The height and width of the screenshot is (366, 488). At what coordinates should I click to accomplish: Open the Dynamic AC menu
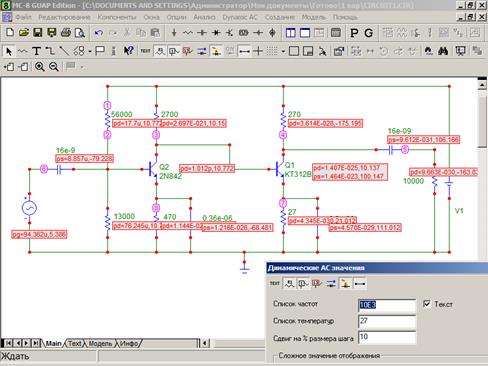tap(240, 17)
